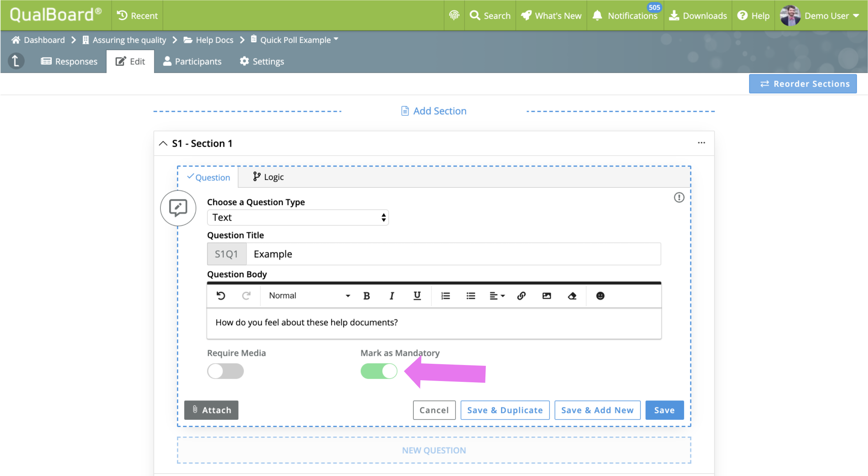Apply italic formatting in editor
The height and width of the screenshot is (476, 868).
(392, 296)
